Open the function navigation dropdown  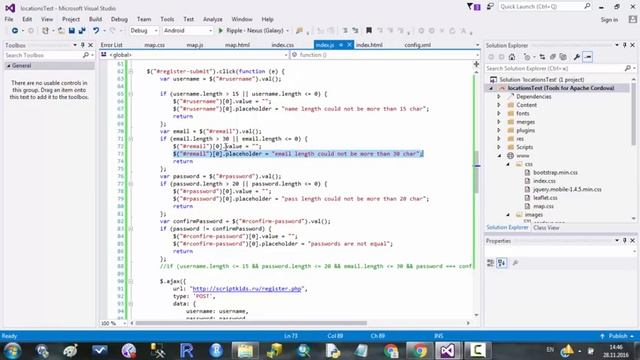click(385, 55)
